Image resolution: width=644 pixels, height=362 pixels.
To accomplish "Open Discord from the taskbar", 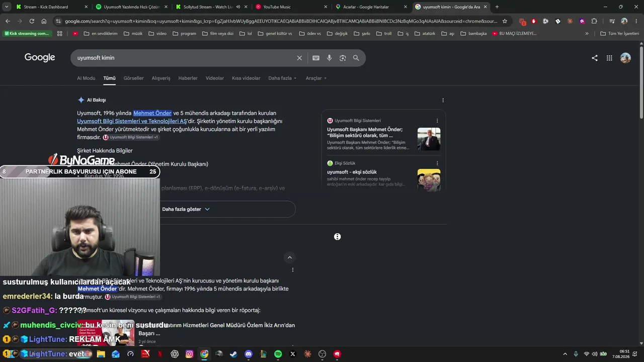I will pos(248,354).
